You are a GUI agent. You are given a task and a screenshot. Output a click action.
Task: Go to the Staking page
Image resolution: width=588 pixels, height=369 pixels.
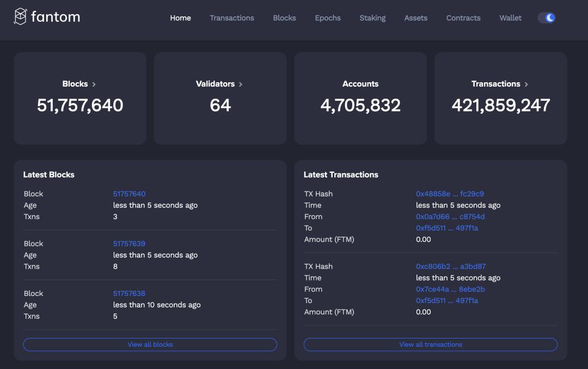point(372,18)
